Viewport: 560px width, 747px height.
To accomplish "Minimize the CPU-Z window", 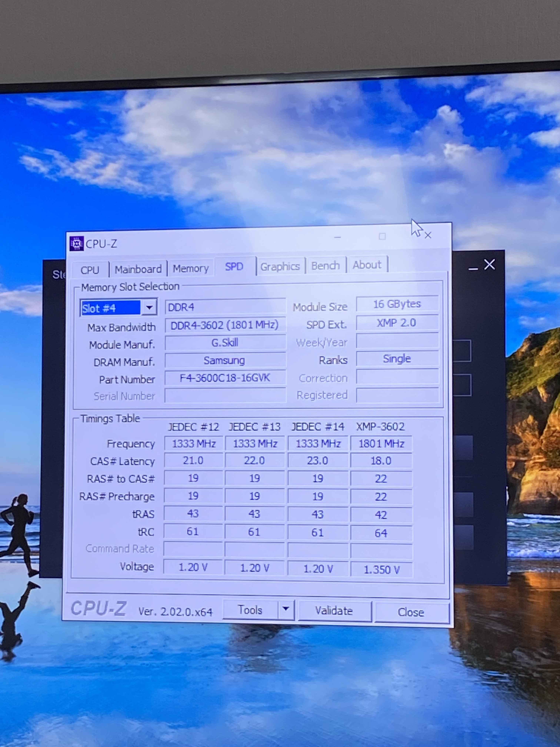I will 337,237.
